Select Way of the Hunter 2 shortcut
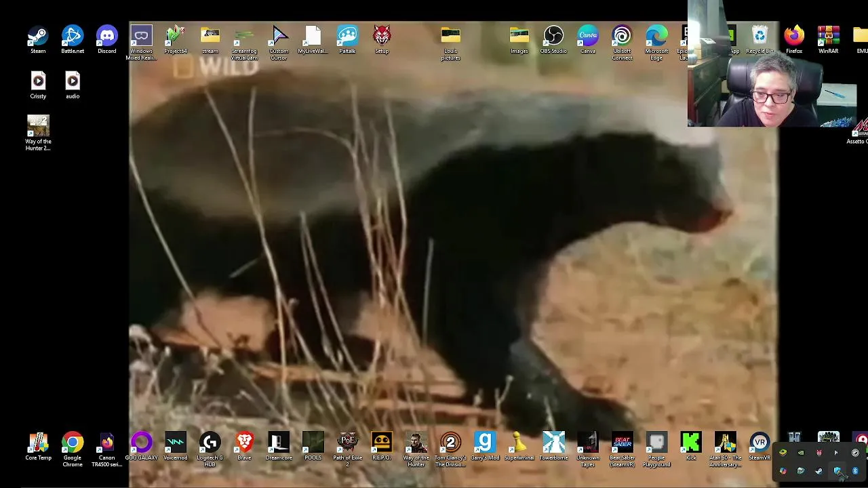 (x=38, y=133)
